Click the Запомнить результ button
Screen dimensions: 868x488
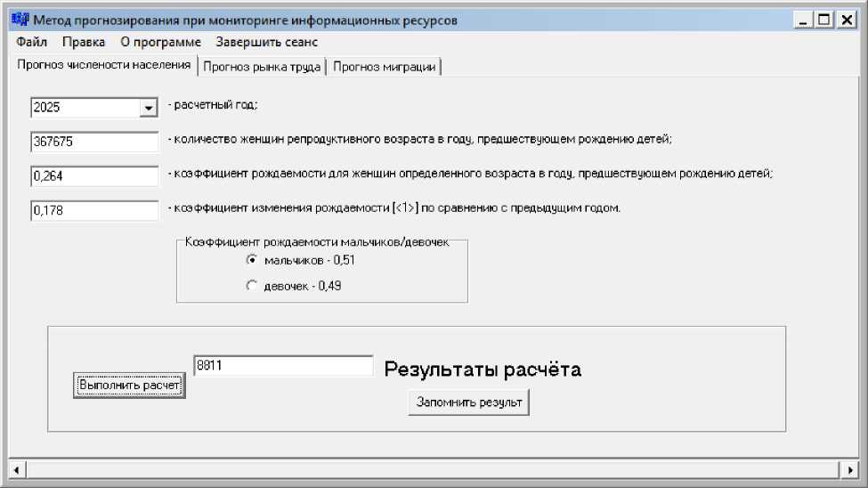(469, 403)
